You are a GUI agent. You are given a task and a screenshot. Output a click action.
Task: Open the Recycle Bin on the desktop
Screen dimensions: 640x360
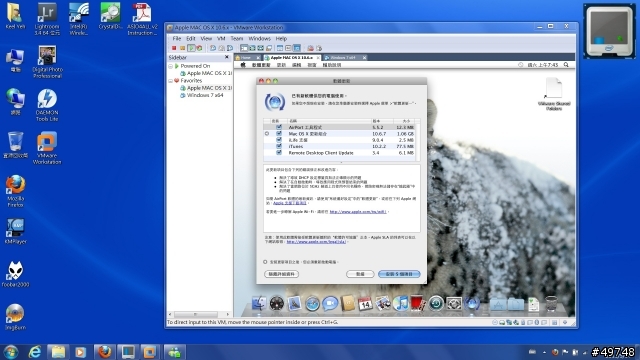click(16, 145)
